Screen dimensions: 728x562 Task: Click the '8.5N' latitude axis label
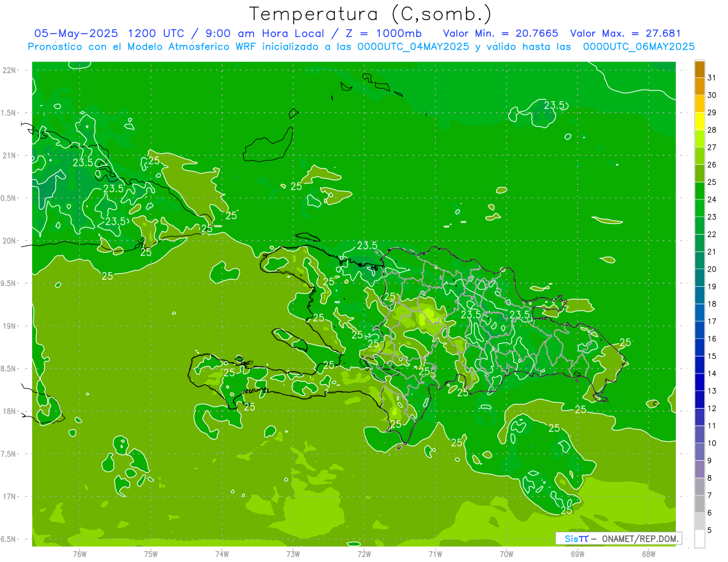[9, 369]
